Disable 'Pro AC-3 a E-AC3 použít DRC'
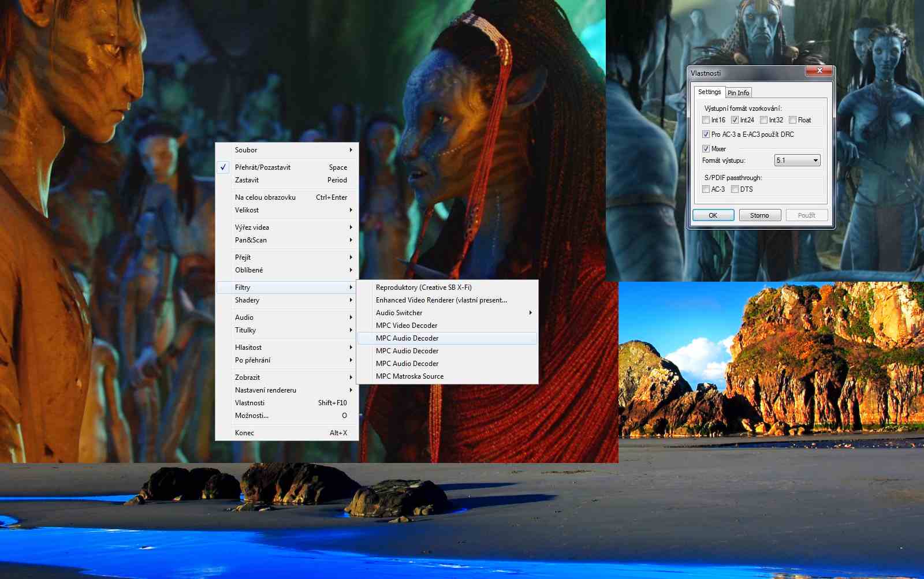 [x=706, y=135]
